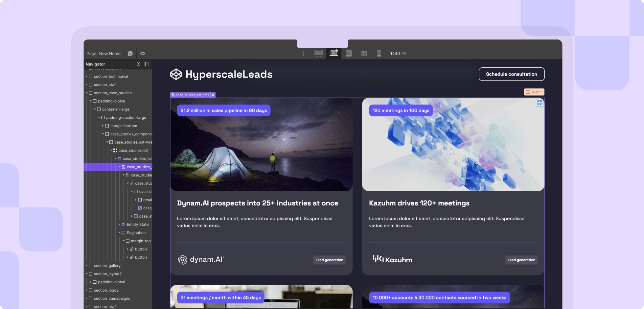Image resolution: width=644 pixels, height=309 pixels.
Task: Click the HyperscaleLeads brand name text
Action: point(229,74)
